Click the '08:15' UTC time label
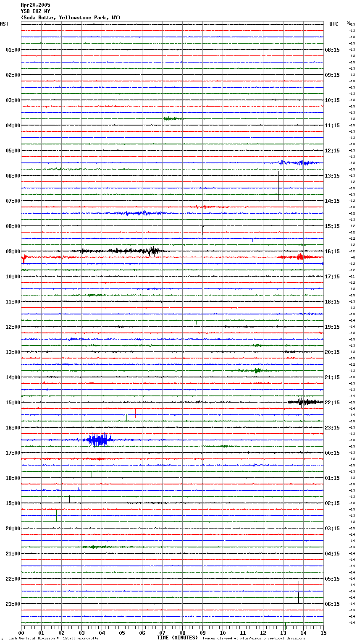 click(x=332, y=50)
